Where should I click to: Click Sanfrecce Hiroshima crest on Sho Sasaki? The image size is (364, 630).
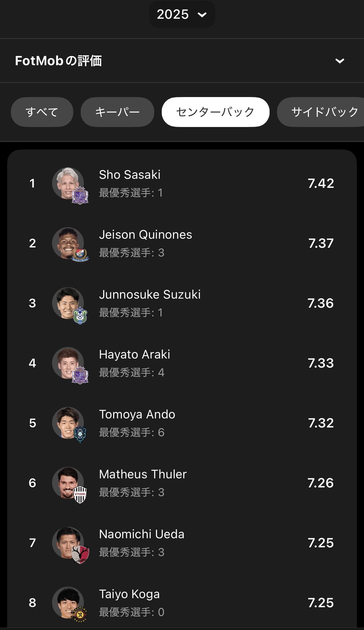(x=80, y=195)
